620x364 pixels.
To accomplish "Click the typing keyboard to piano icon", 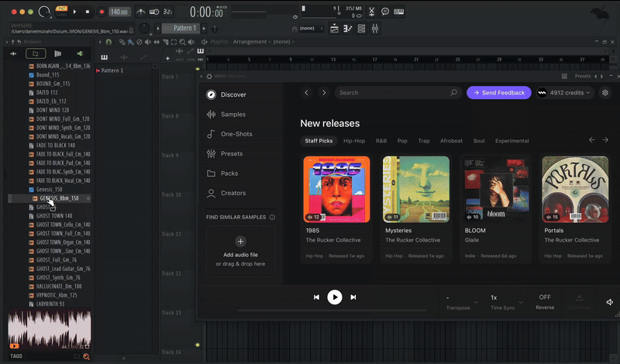I will (x=398, y=12).
